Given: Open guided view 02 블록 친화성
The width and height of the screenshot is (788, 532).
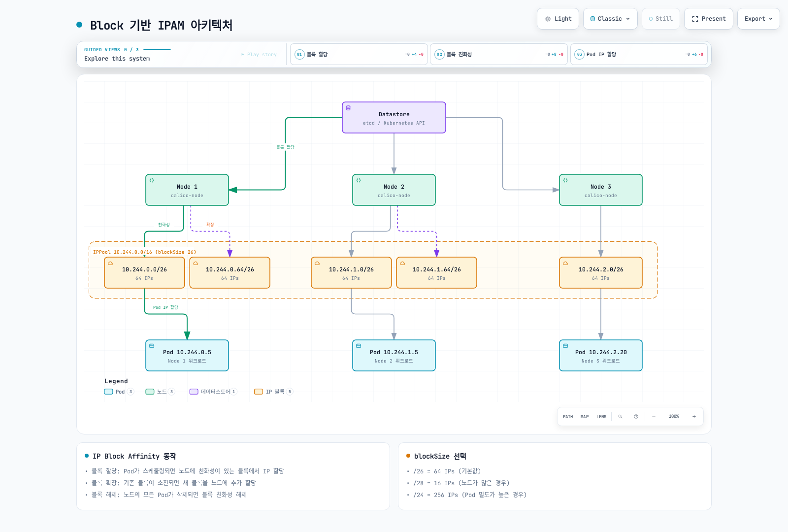Looking at the screenshot, I should (x=498, y=54).
